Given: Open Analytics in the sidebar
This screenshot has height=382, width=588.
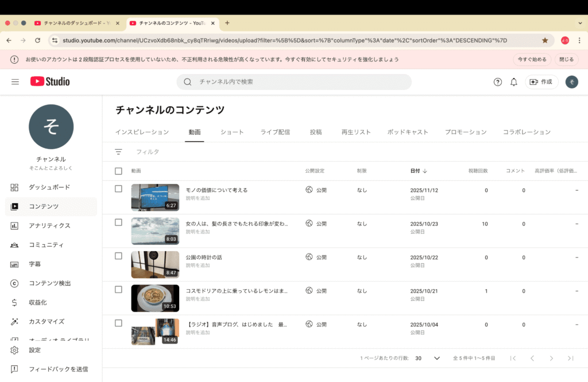Looking at the screenshot, I should (49, 225).
